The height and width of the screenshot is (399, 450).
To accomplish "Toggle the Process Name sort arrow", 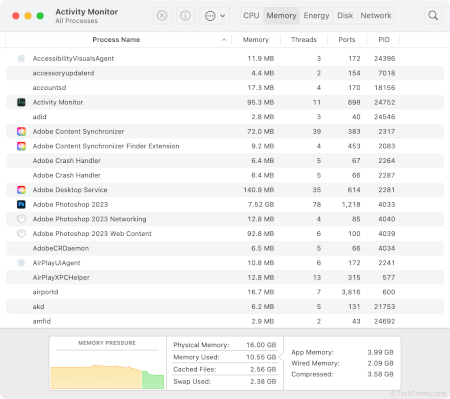I will (x=224, y=40).
